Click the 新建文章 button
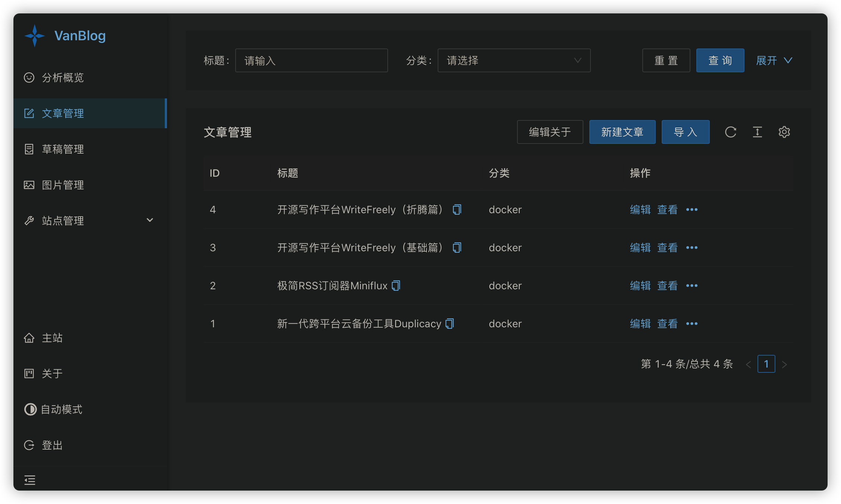The height and width of the screenshot is (504, 841). point(622,132)
